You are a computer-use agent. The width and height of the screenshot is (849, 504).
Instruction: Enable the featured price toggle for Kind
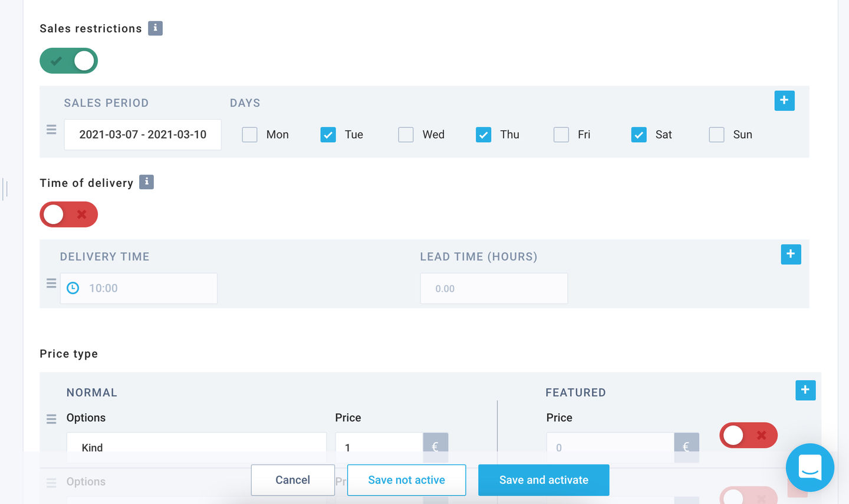click(x=748, y=435)
